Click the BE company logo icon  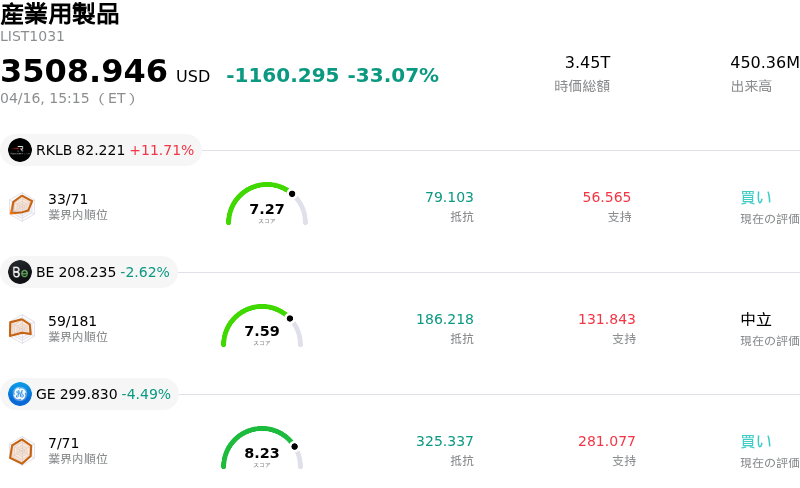[20, 272]
